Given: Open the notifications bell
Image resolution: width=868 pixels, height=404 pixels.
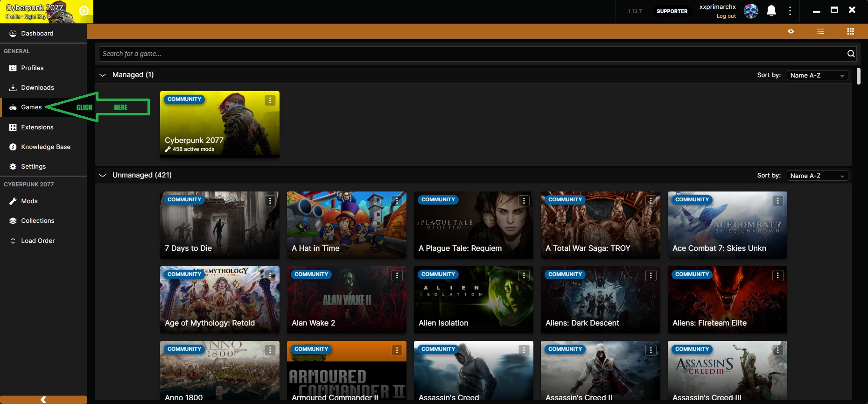Looking at the screenshot, I should point(771,11).
